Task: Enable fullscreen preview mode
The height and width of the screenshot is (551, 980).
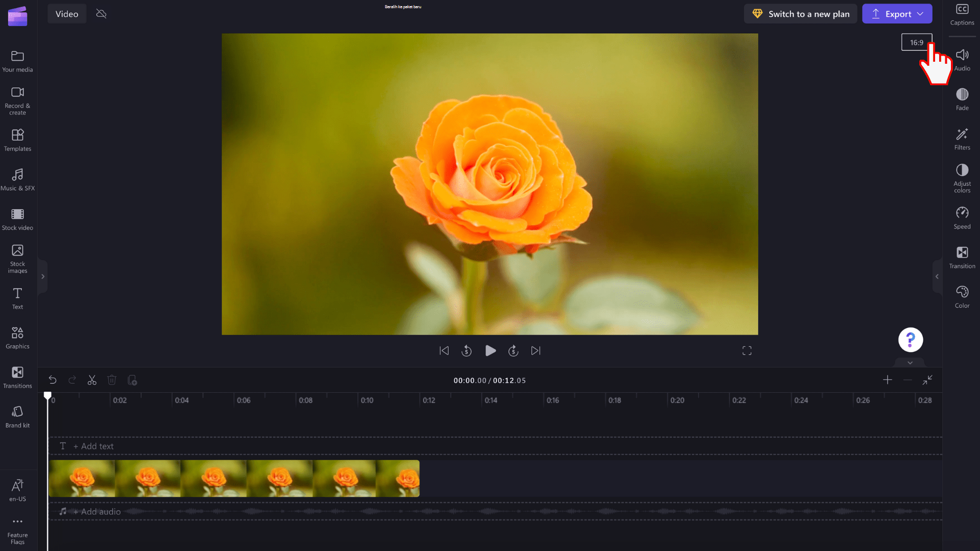Action: pyautogui.click(x=747, y=350)
